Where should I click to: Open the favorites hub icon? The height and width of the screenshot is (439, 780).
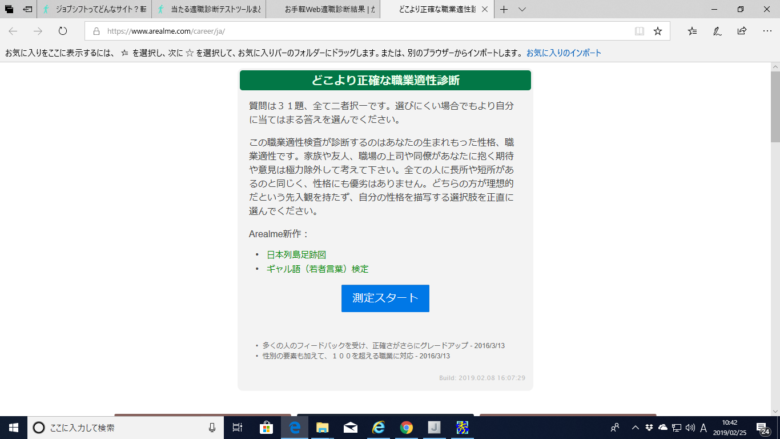coord(692,31)
